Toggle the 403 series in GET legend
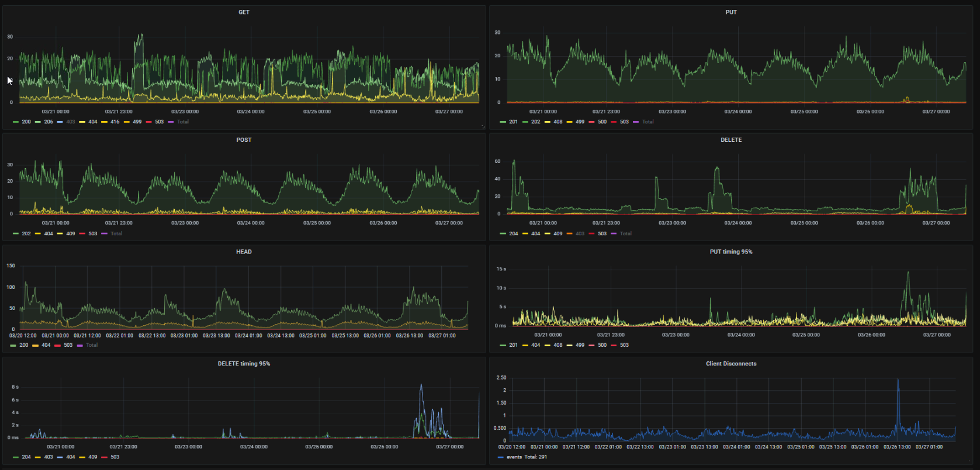This screenshot has width=980, height=470. (x=71, y=122)
